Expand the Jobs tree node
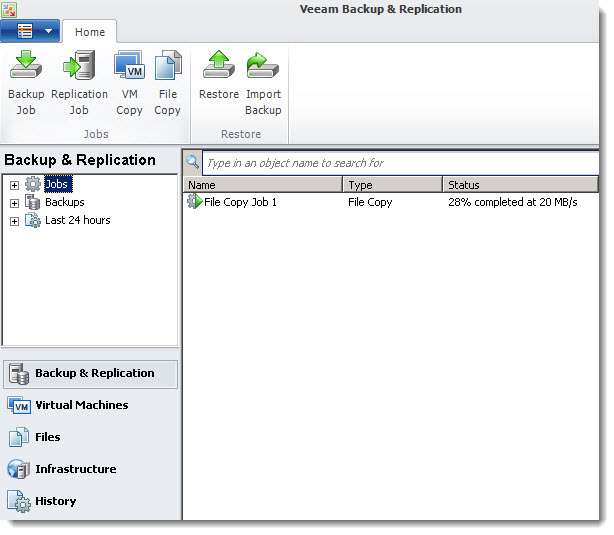The image size is (614, 535). pyautogui.click(x=14, y=185)
